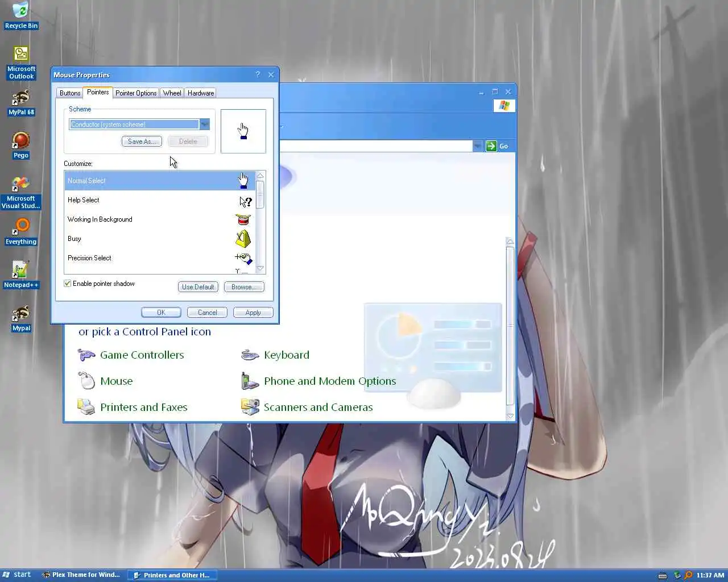Select the Mypal desktop shortcut

21,318
